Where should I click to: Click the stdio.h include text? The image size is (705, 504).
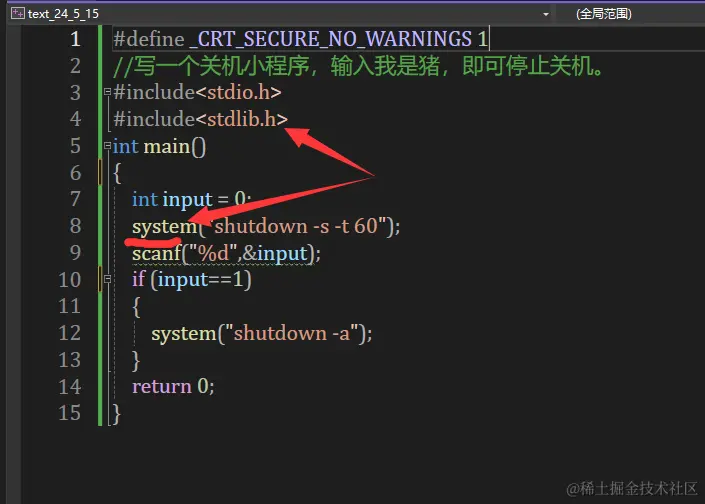click(x=238, y=92)
